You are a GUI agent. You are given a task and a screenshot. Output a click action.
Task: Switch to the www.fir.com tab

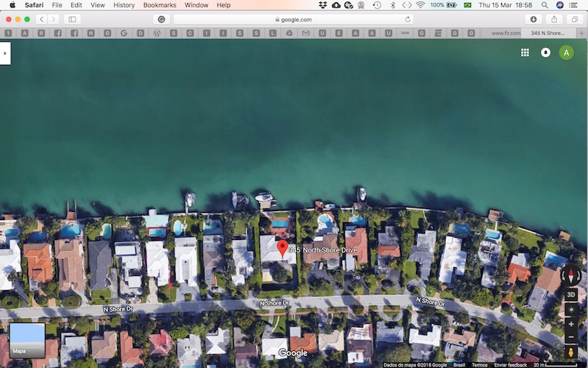(x=506, y=33)
